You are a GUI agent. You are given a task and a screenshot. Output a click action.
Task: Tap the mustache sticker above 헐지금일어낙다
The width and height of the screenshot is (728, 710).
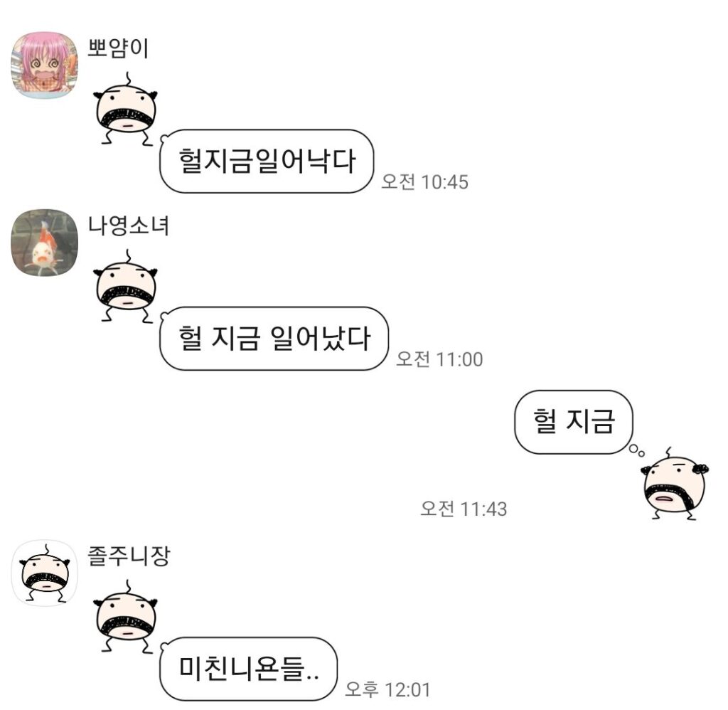point(125,109)
